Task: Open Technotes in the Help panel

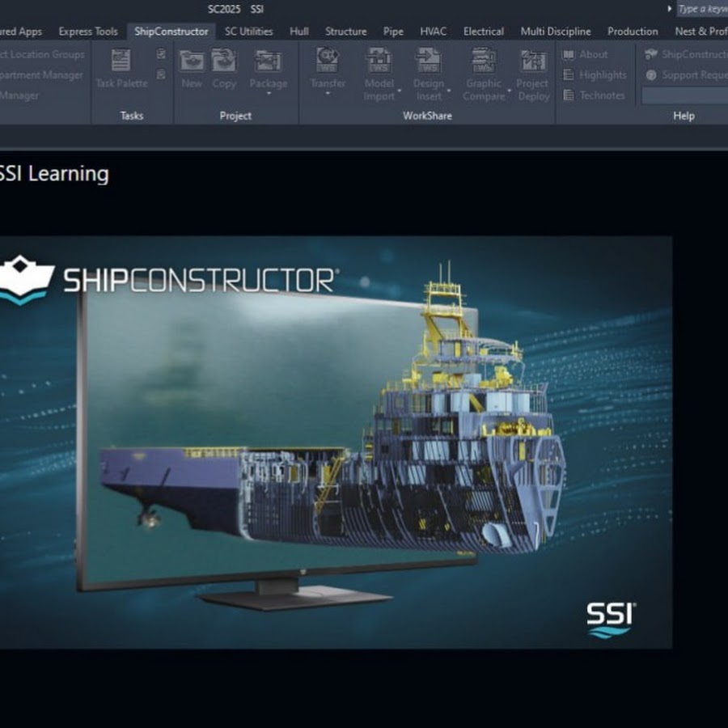Action: point(594,95)
